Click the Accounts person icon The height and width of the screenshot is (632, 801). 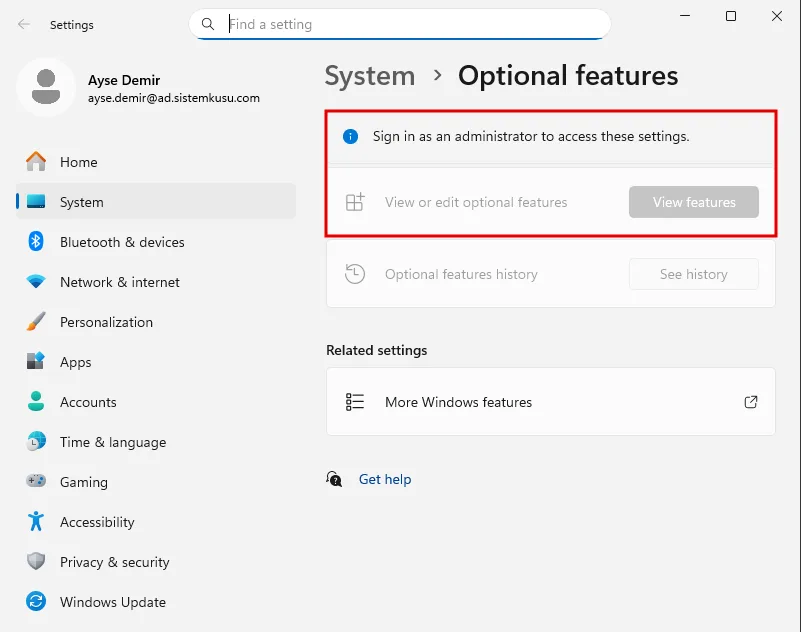click(x=36, y=401)
